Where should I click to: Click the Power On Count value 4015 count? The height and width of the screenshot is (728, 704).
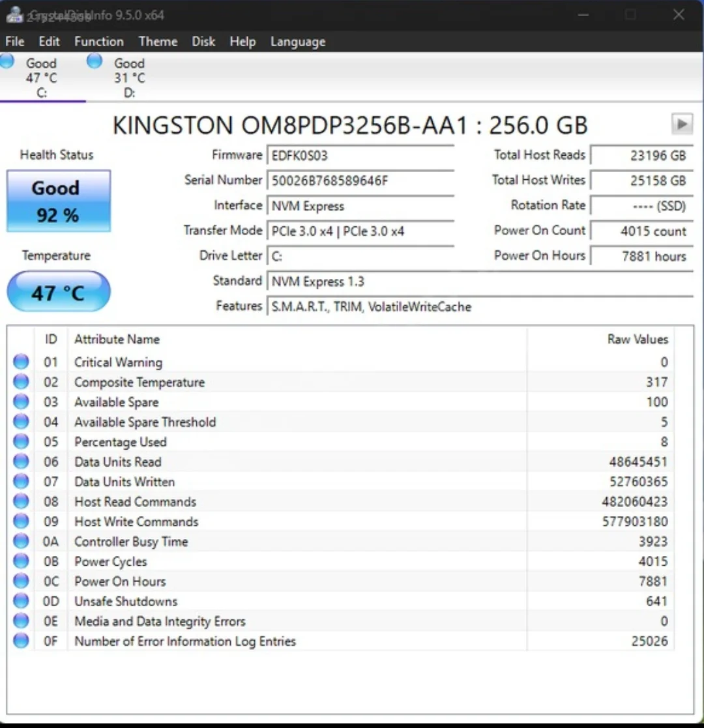[x=642, y=231]
